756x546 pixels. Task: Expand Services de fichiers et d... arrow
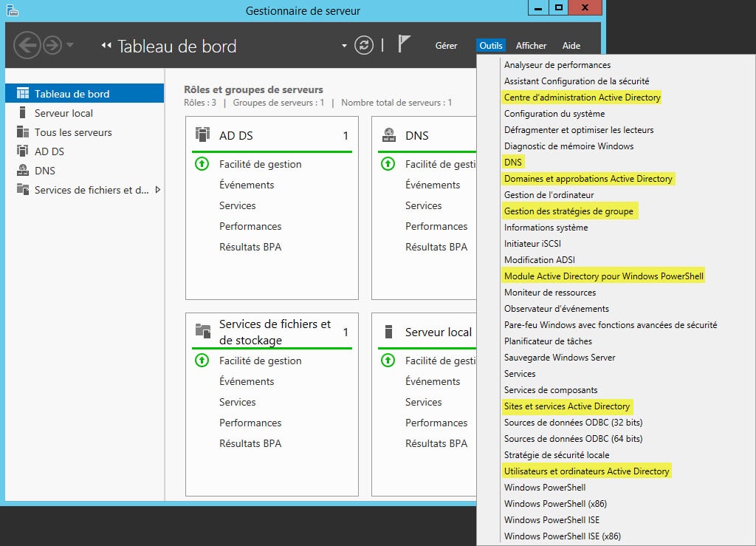pos(158,190)
